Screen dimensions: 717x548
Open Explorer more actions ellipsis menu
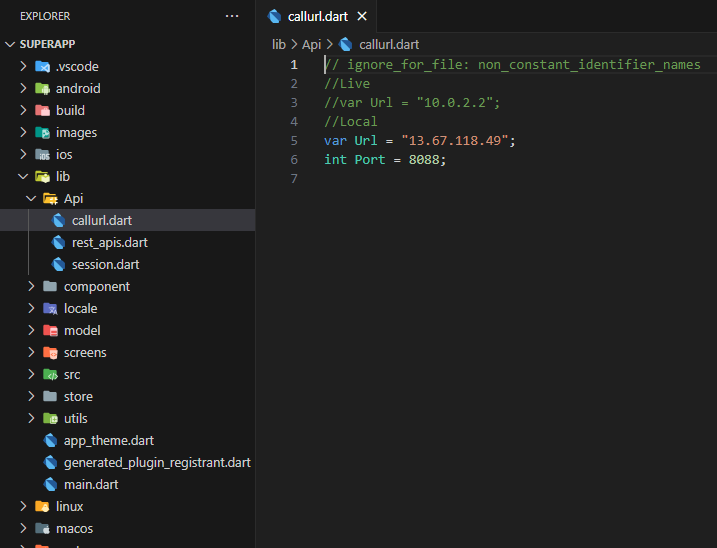point(232,17)
